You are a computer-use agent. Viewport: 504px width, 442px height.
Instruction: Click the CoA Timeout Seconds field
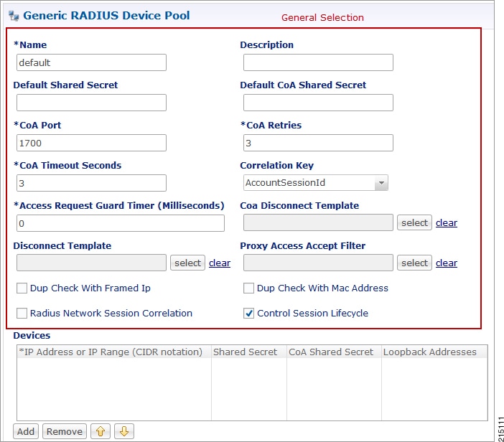(x=91, y=183)
